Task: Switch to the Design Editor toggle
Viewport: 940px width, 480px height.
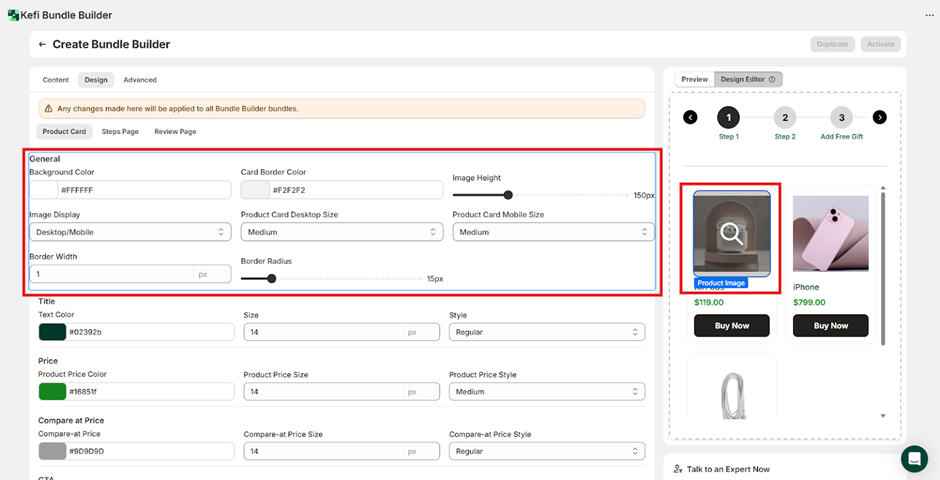Action: (x=748, y=79)
